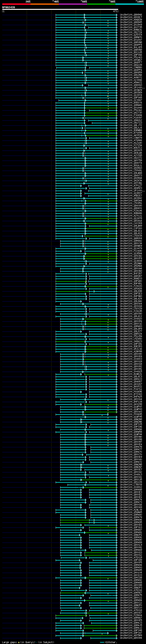Select hit UniRef100_P29193

131,286
